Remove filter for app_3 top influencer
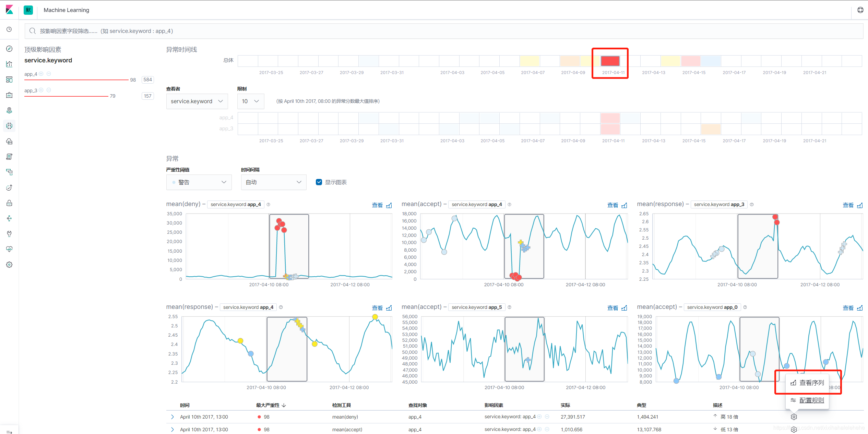The image size is (868, 434). tap(49, 90)
